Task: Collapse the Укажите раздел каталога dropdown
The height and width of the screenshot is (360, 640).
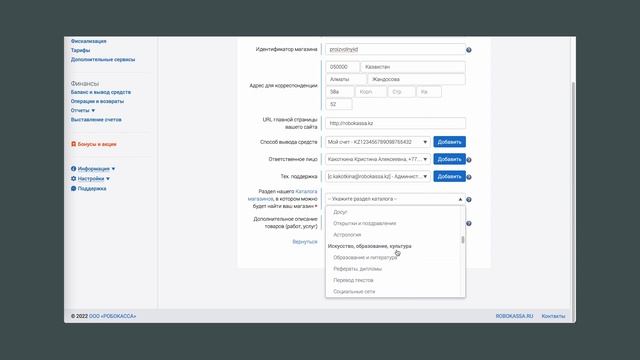Action: [x=395, y=199]
